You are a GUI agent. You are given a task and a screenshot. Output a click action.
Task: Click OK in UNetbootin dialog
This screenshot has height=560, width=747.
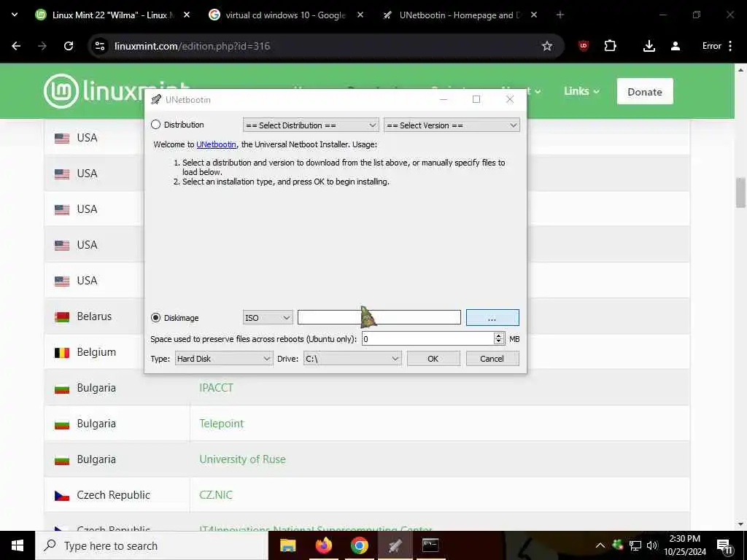click(x=433, y=359)
